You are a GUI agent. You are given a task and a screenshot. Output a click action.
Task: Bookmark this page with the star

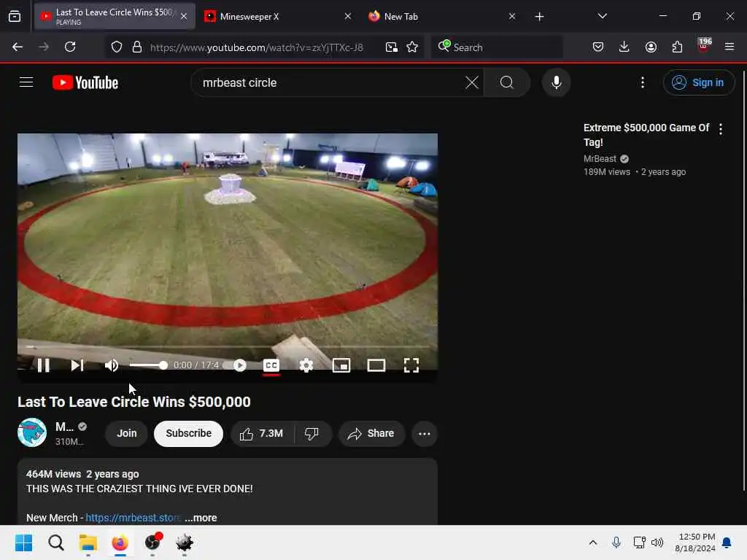tap(412, 47)
